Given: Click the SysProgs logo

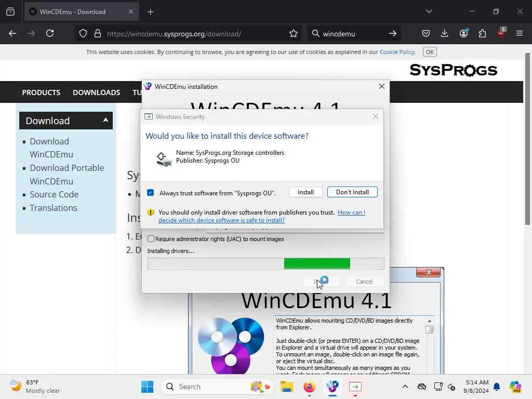Looking at the screenshot, I should coord(453,70).
